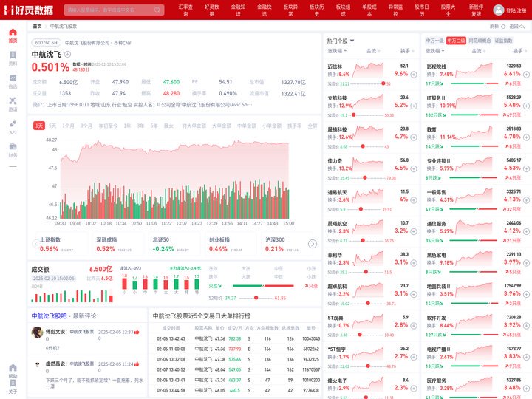Expand the 热门个股 dropdown
Image resolution: width=532 pixels, height=399 pixels.
coord(341,41)
